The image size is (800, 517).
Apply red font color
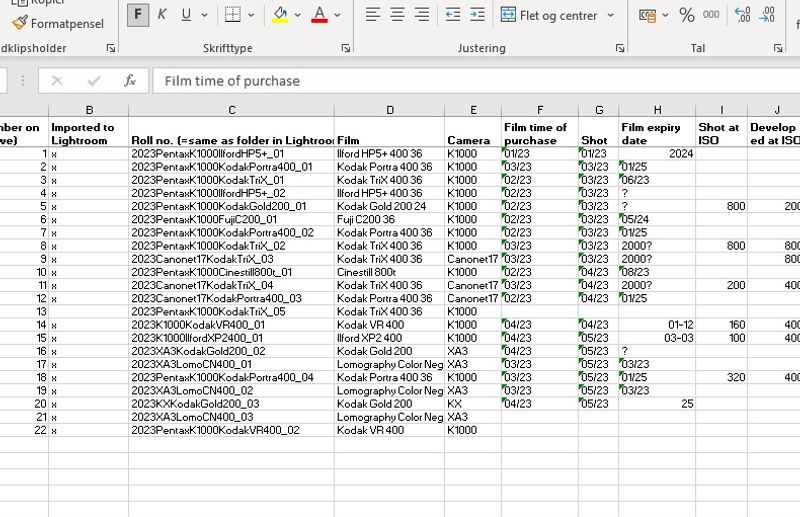(320, 15)
